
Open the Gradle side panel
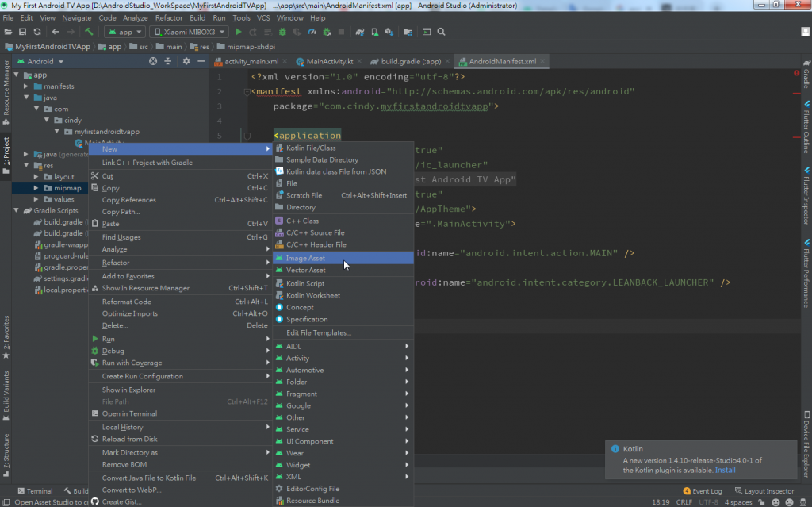pyautogui.click(x=806, y=74)
